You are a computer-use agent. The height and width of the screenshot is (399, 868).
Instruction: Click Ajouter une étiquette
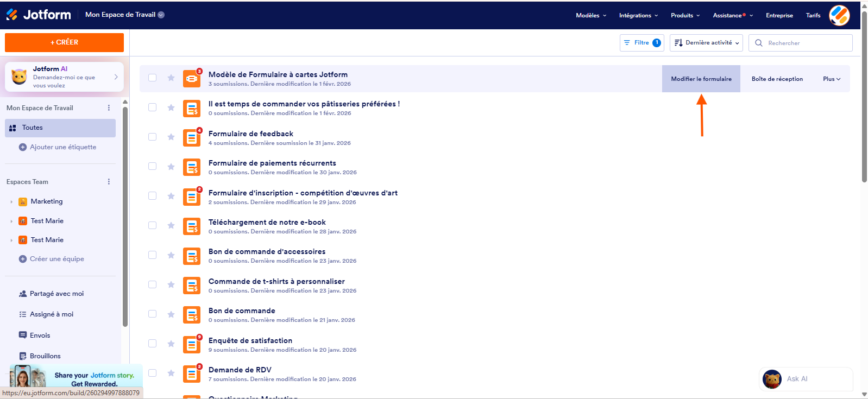tap(58, 147)
